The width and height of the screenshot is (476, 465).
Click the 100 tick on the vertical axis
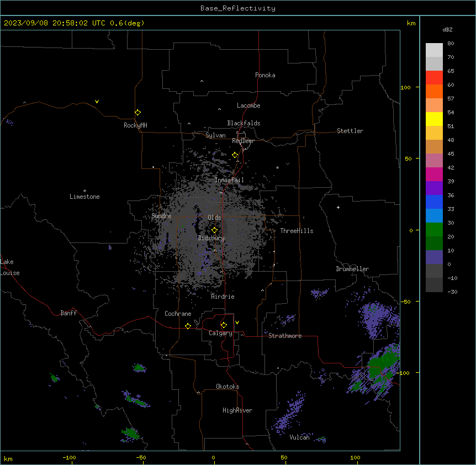[x=405, y=87]
